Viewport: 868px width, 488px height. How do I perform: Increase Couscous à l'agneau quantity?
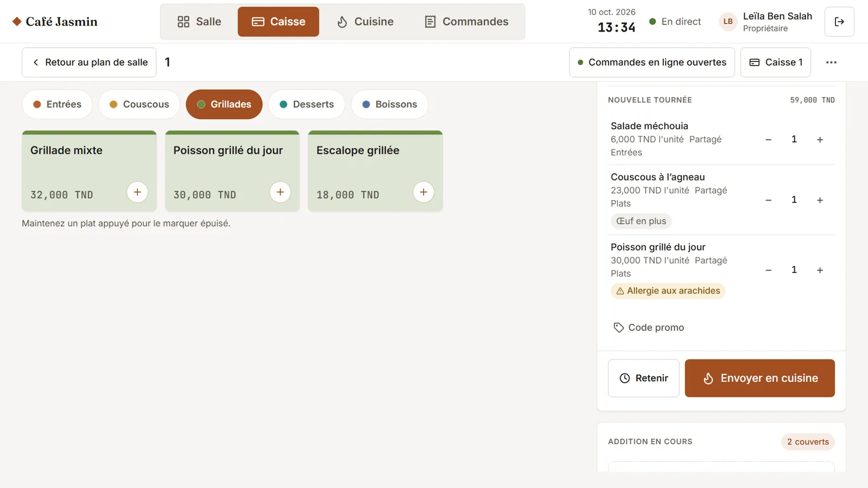pyautogui.click(x=820, y=200)
